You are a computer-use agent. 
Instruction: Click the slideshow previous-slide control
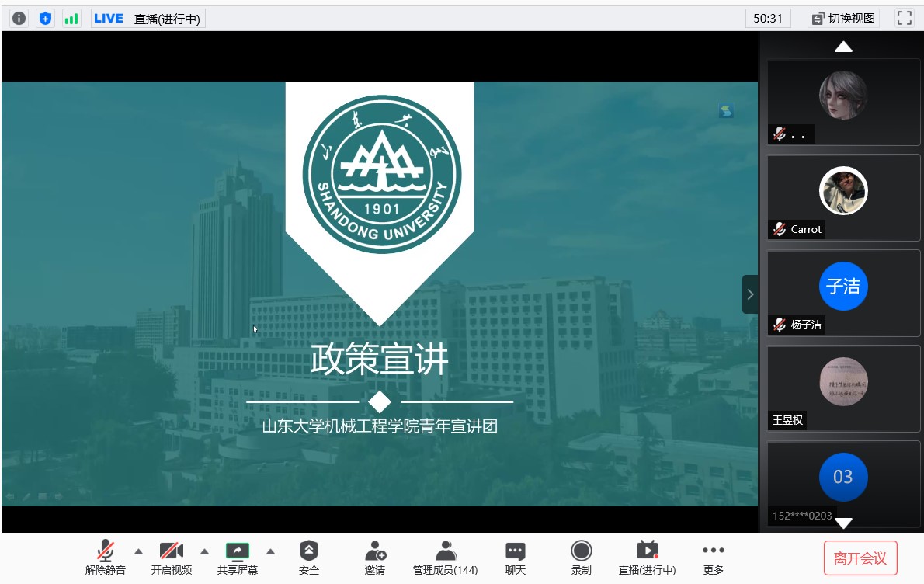pyautogui.click(x=10, y=497)
